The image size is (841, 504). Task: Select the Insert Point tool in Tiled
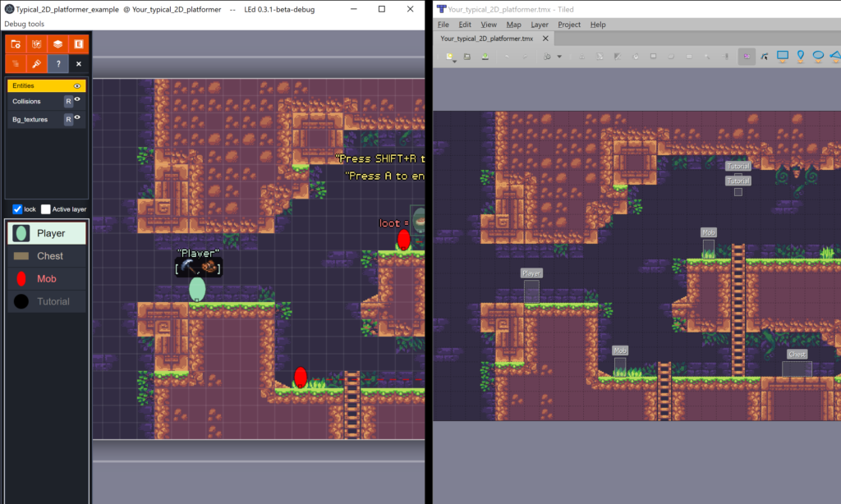tap(800, 57)
